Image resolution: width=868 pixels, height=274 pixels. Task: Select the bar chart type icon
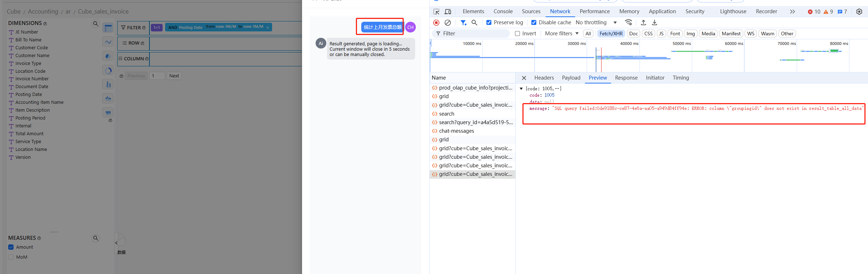[108, 84]
